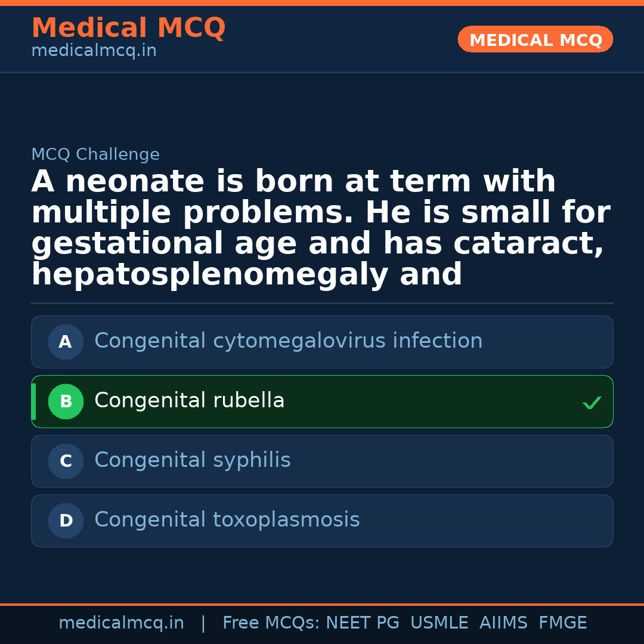Click the orange MEDICAL MCQ badge
644x644 pixels.
tap(535, 39)
